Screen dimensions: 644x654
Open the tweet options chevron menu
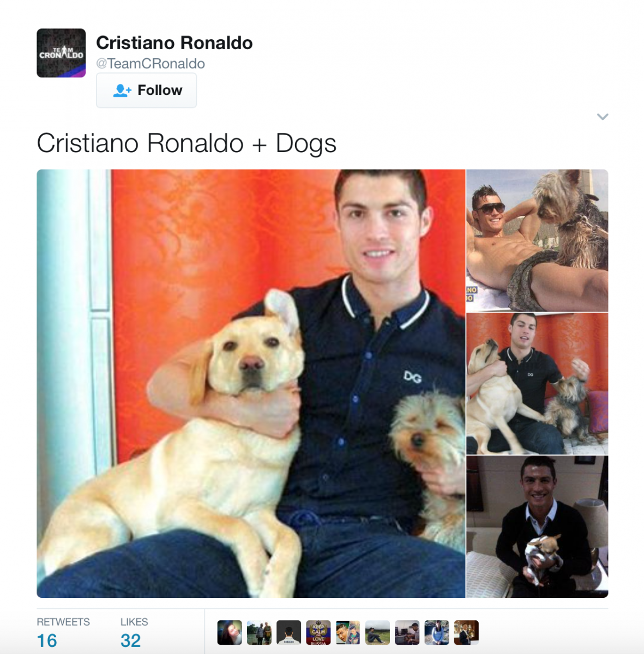[x=602, y=117]
